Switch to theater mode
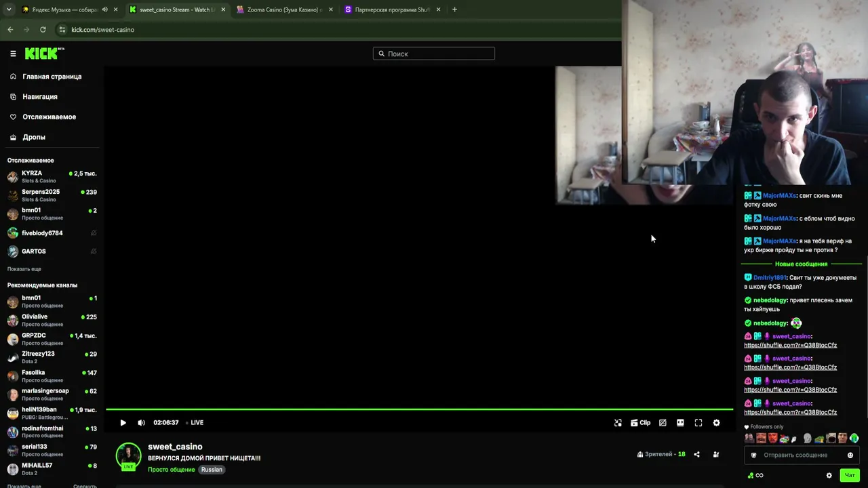Screen dimensions: 868x488 pos(680,423)
